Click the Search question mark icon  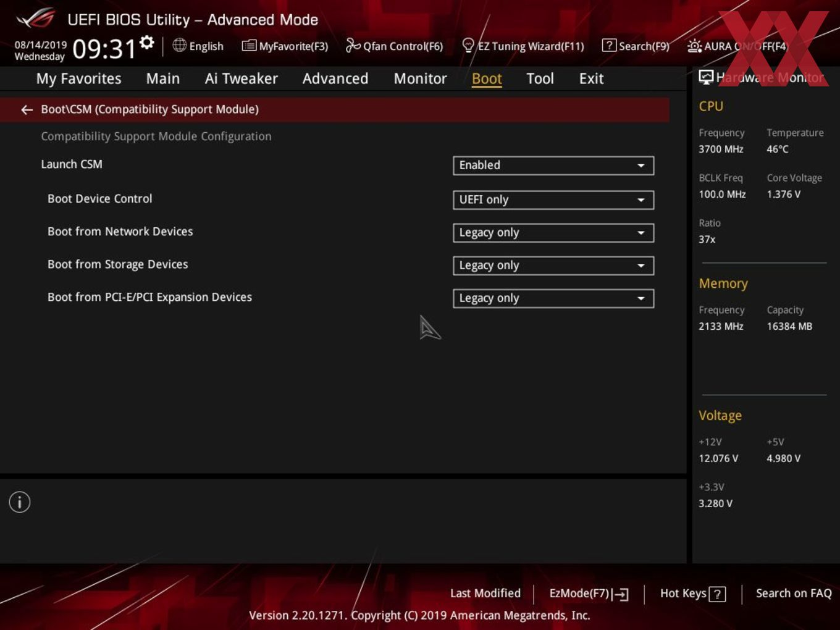tap(609, 45)
